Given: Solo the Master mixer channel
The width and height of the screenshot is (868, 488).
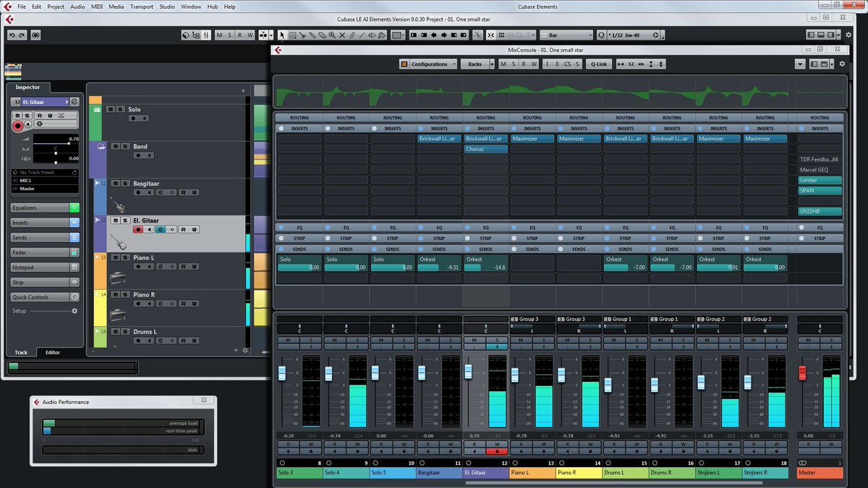Looking at the screenshot, I should point(832,339).
